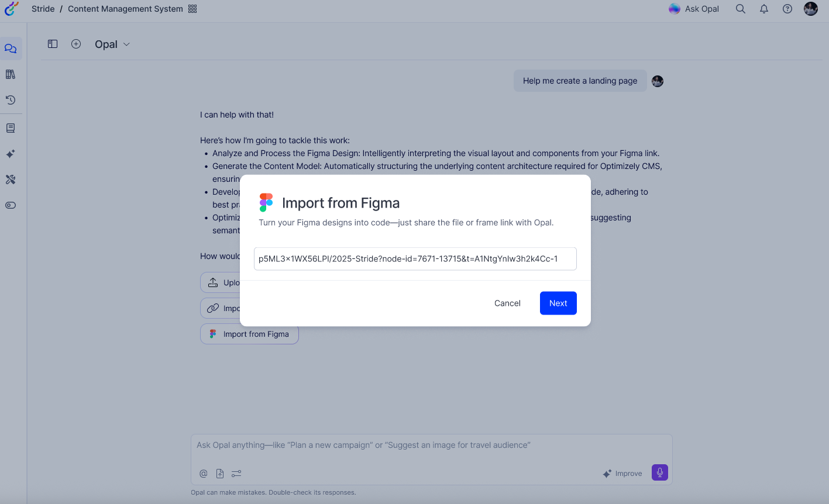Screen dimensions: 829x504
Task: Click the Figma link input field
Action: (415, 259)
